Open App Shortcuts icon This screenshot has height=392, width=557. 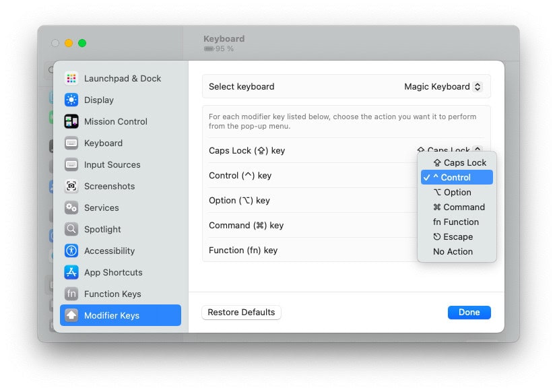[x=71, y=272]
